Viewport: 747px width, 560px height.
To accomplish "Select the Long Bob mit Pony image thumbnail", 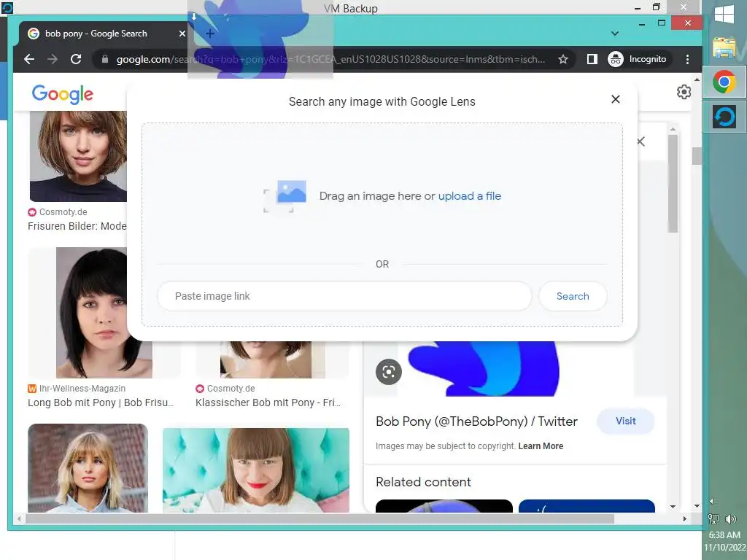I will 104,312.
